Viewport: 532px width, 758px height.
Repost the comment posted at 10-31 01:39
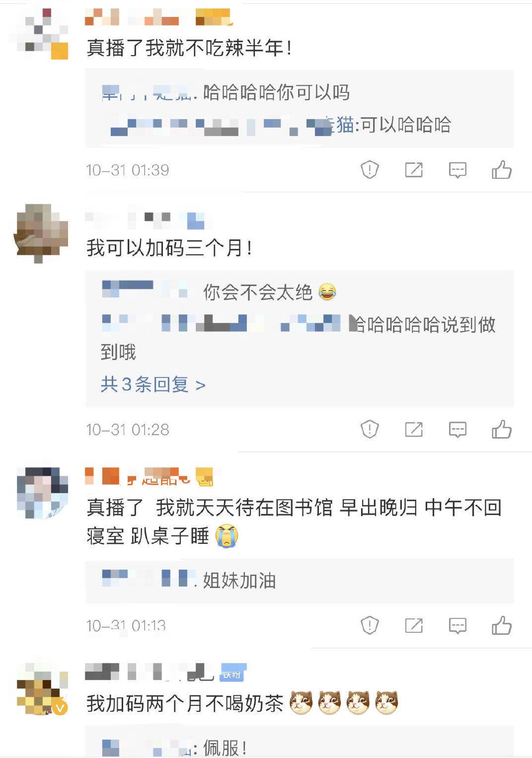click(414, 170)
